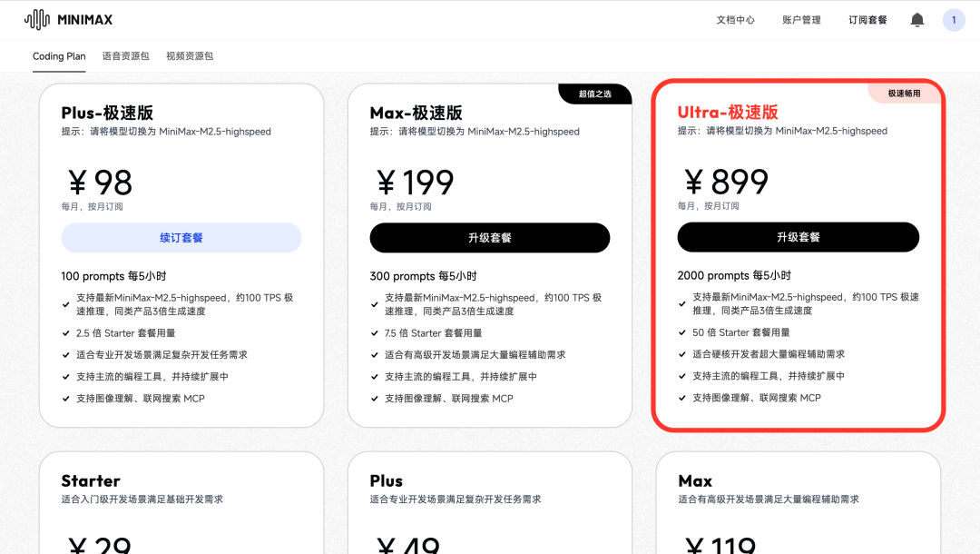Click 适合硬核开发者超大量编程辅助需求 feature
This screenshot has height=554, width=980.
point(769,354)
